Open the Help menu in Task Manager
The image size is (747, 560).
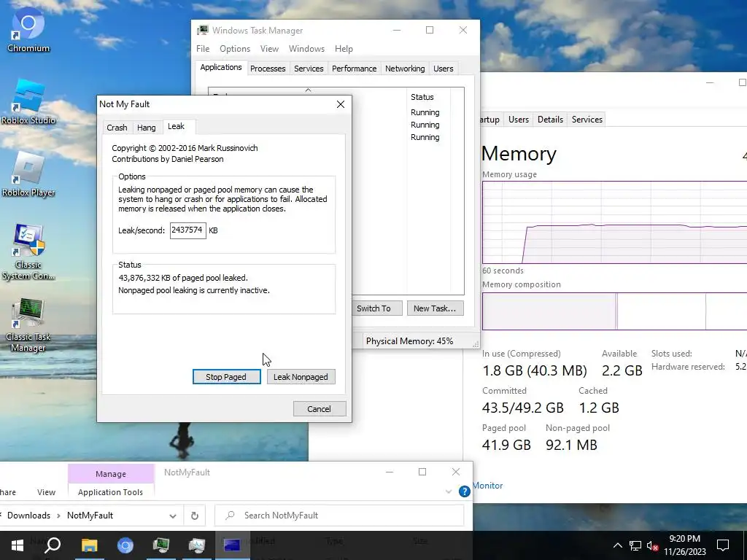tap(344, 49)
